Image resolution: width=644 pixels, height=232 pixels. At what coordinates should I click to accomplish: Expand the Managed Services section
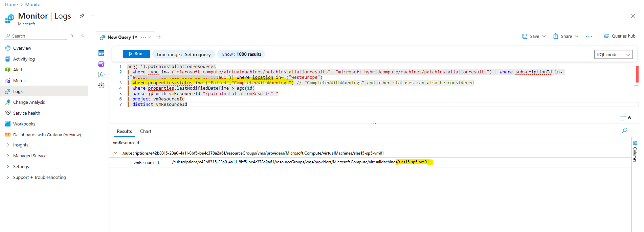click(x=8, y=156)
